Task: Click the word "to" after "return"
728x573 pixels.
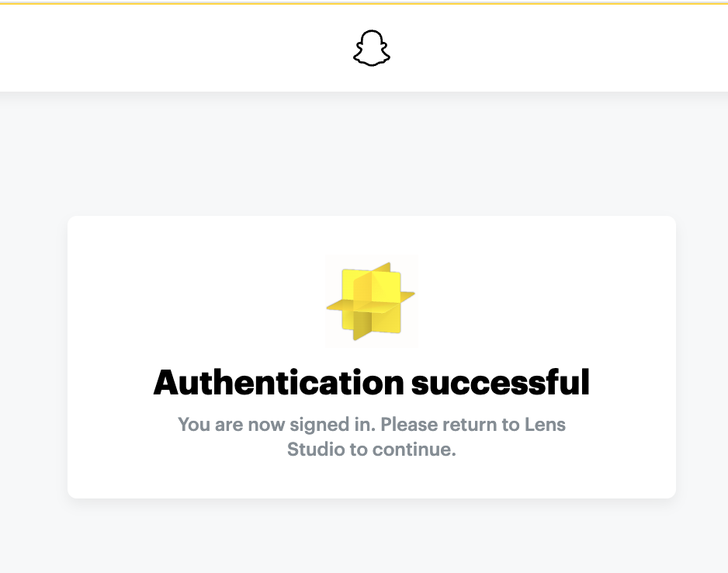Action: click(508, 425)
